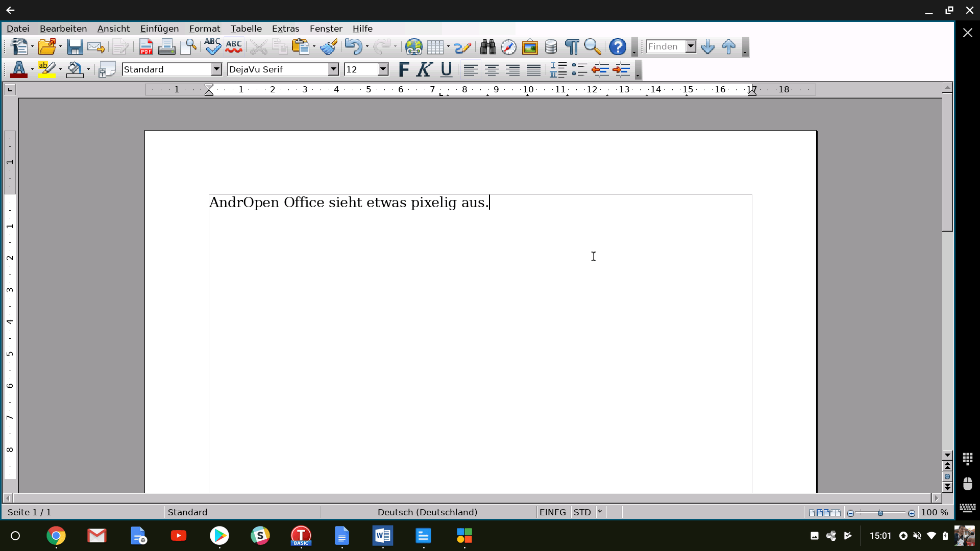Toggle automatic spellcheck ABC underline icon

(x=234, y=47)
